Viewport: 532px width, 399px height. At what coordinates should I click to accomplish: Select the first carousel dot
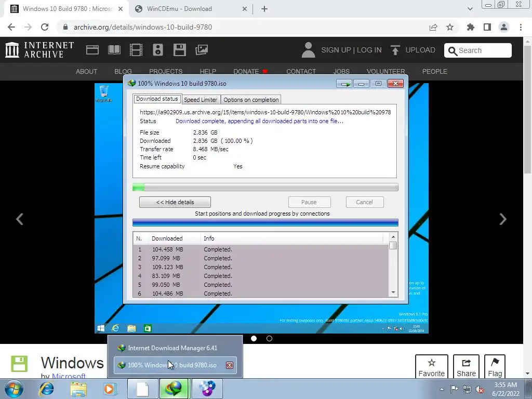[254, 338]
